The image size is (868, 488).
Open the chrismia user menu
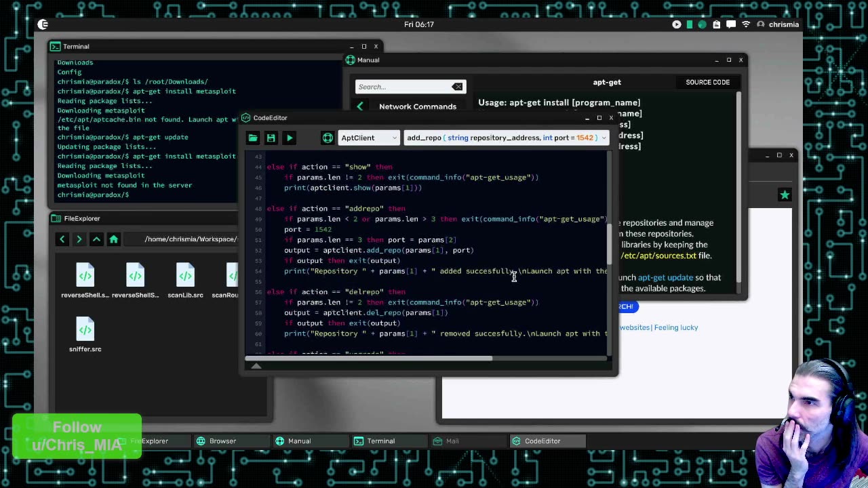click(x=778, y=24)
